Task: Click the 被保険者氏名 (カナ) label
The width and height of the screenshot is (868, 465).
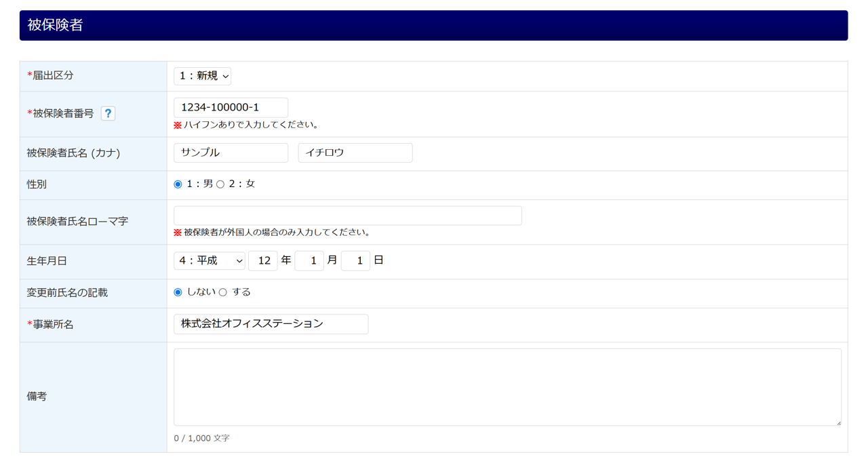Action: click(73, 153)
